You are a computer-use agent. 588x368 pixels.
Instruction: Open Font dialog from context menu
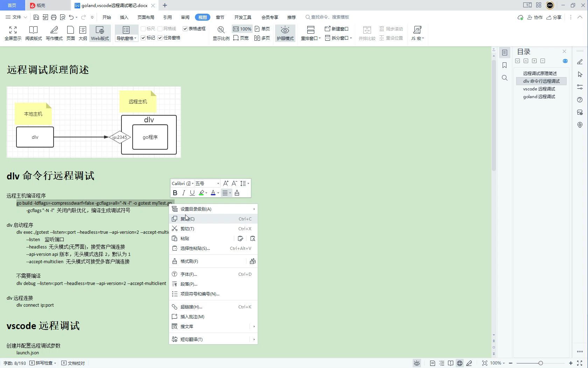point(213,274)
